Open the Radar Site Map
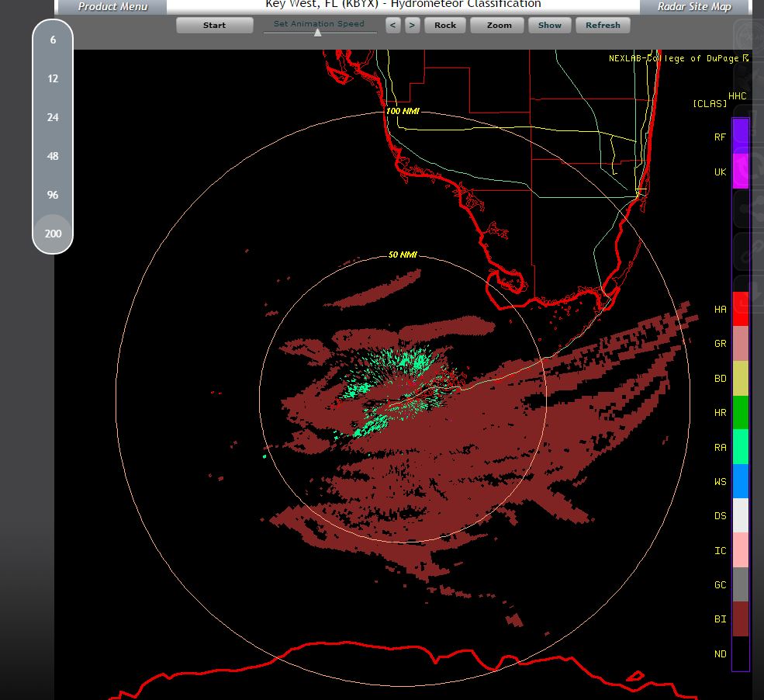The image size is (764, 700). pos(694,7)
